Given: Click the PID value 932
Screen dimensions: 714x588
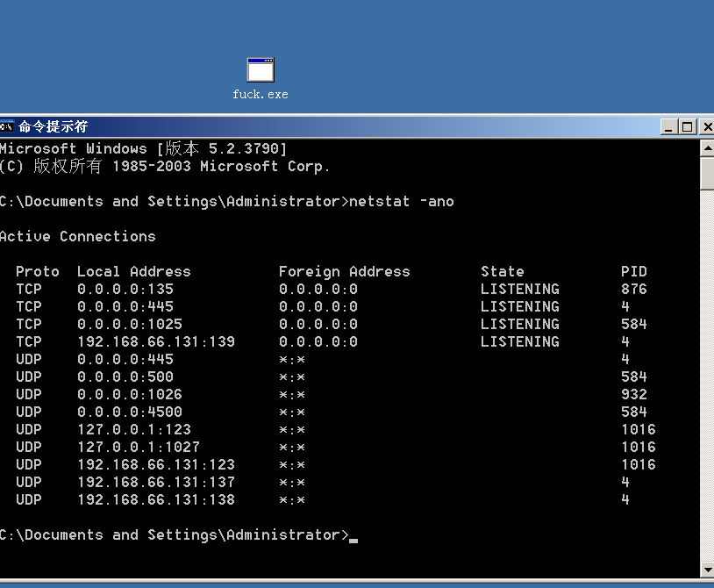Looking at the screenshot, I should (633, 395).
